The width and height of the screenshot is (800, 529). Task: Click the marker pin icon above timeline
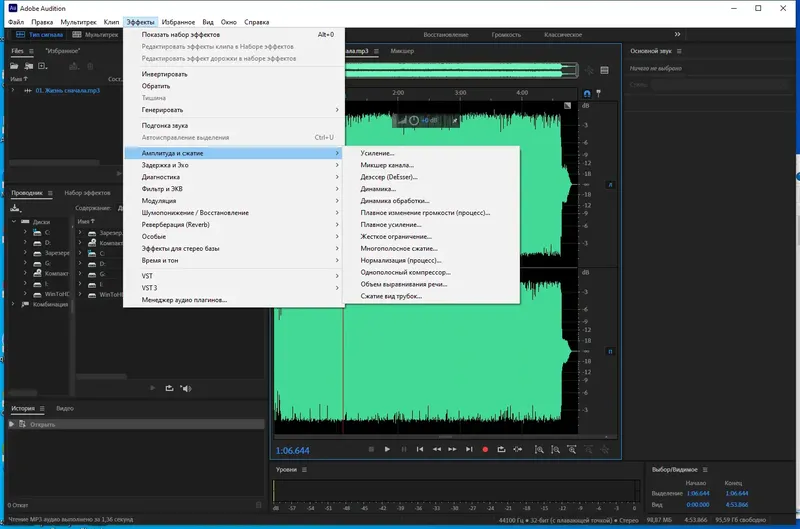click(x=598, y=93)
